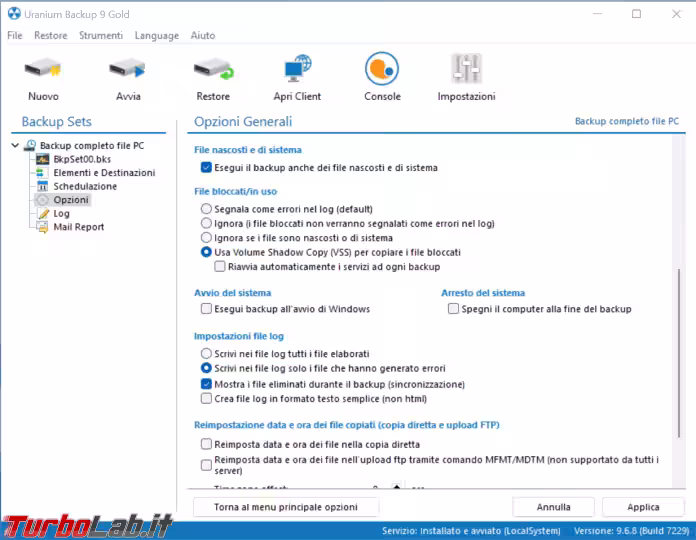Select Opzioni tree item
This screenshot has height=540, width=696.
tap(71, 200)
